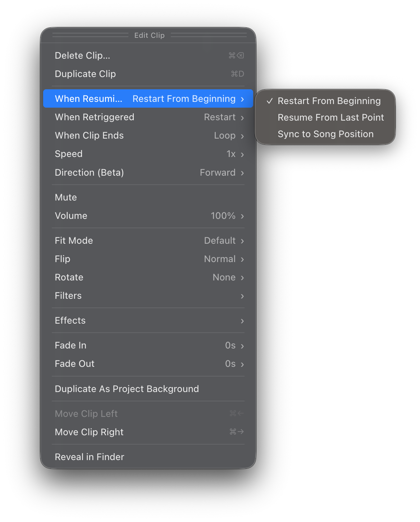Viewport: 420px width, 522px height.
Task: Click the checked Restart From Beginning entry
Action: pos(329,101)
